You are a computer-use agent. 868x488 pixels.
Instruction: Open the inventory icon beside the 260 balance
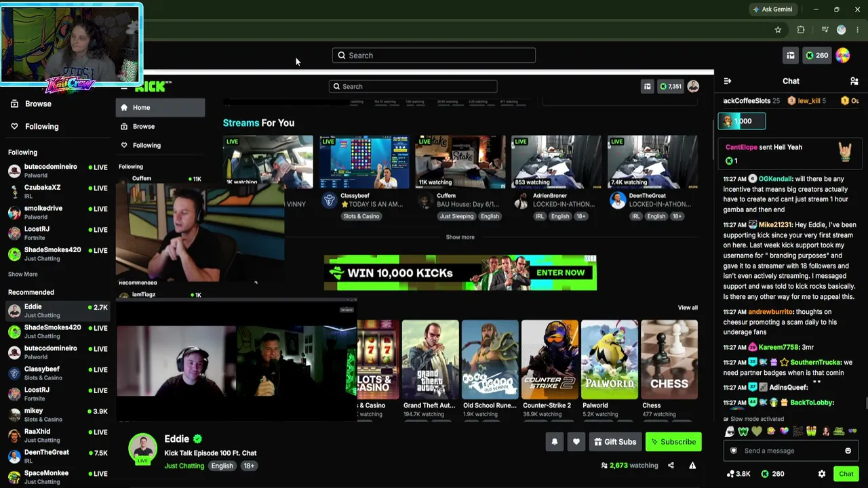pyautogui.click(x=791, y=56)
